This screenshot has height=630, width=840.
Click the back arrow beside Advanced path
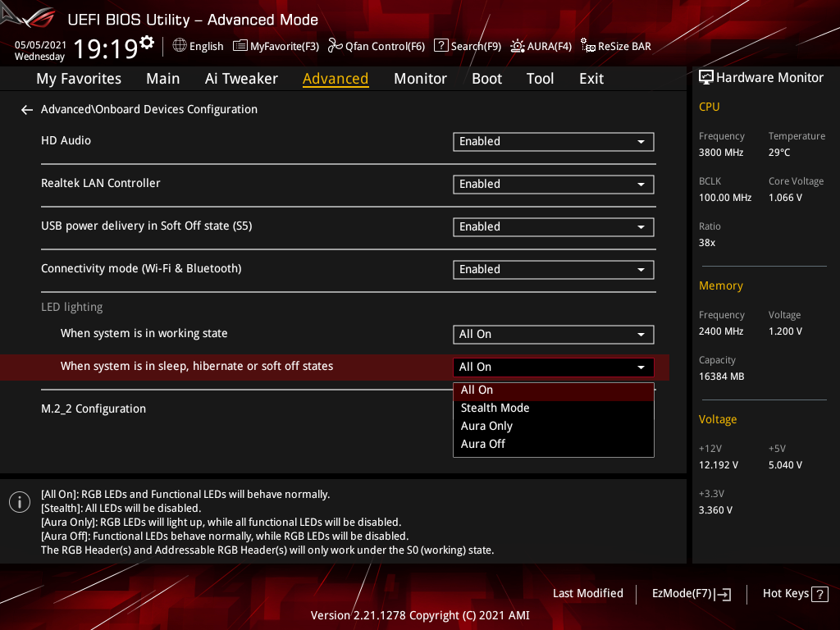[x=27, y=110]
